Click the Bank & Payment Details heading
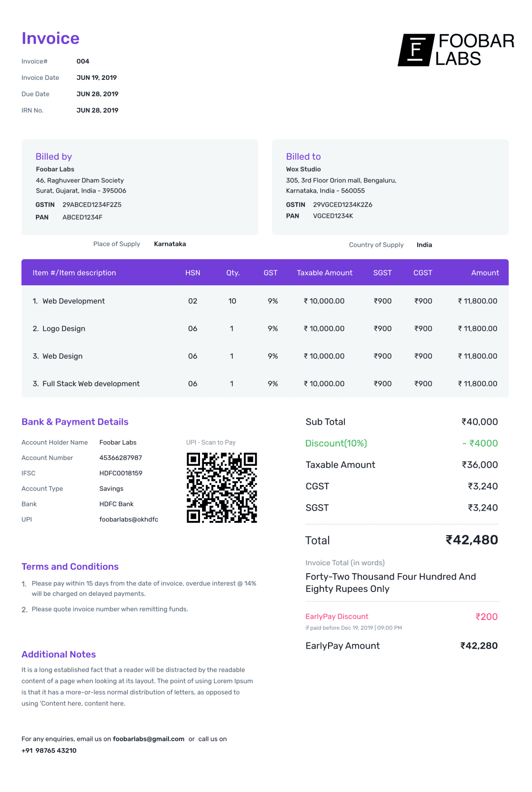 tap(75, 422)
